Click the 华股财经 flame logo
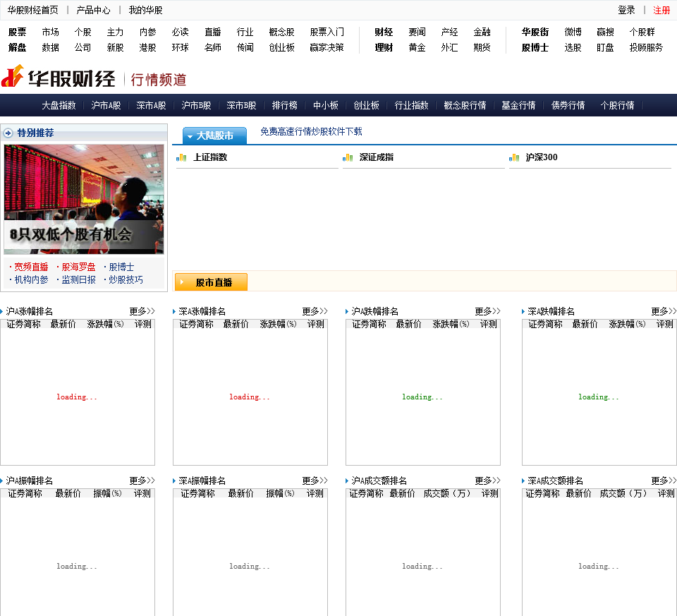This screenshot has width=677, height=616. (x=12, y=76)
